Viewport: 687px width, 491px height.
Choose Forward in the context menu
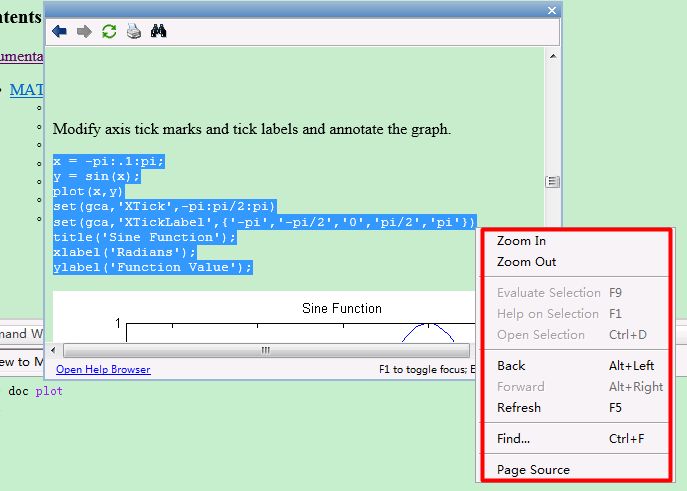tap(576, 387)
